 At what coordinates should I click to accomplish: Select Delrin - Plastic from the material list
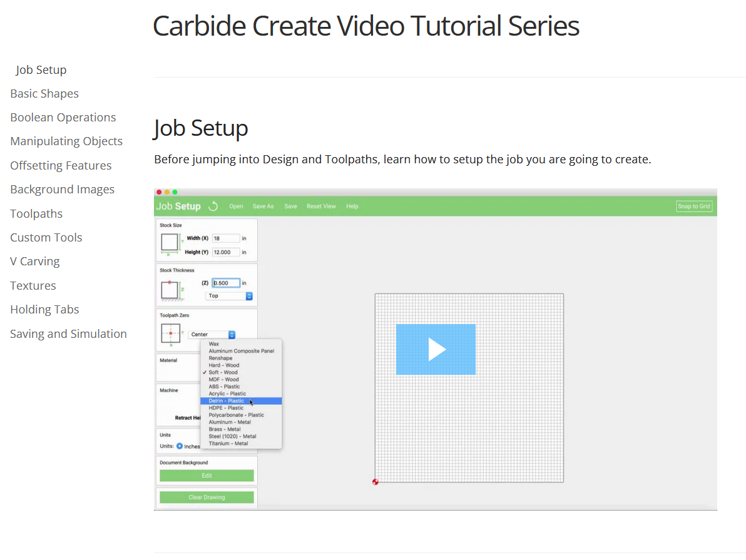[x=228, y=400]
